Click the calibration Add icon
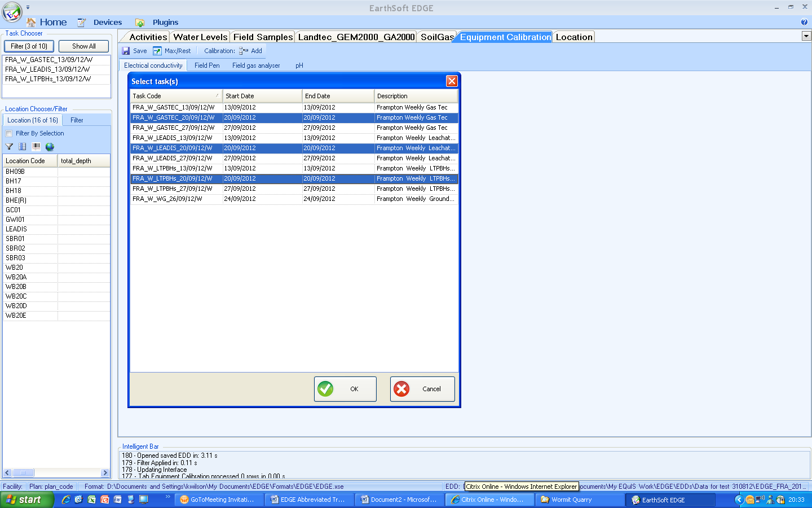The image size is (812, 508). click(x=244, y=51)
